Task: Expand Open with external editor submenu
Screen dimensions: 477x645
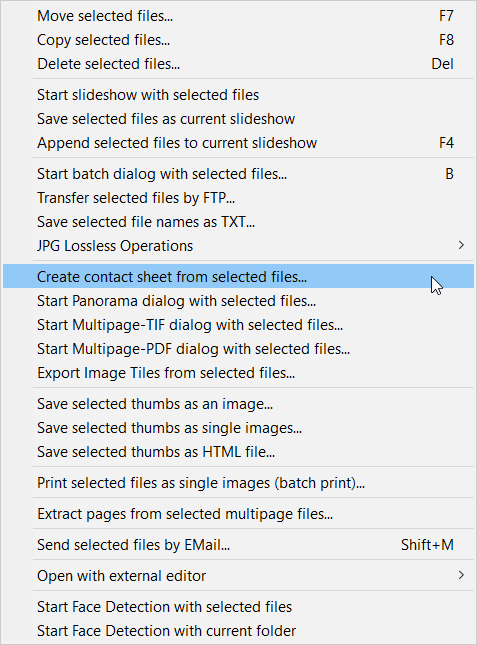Action: pyautogui.click(x=238, y=575)
